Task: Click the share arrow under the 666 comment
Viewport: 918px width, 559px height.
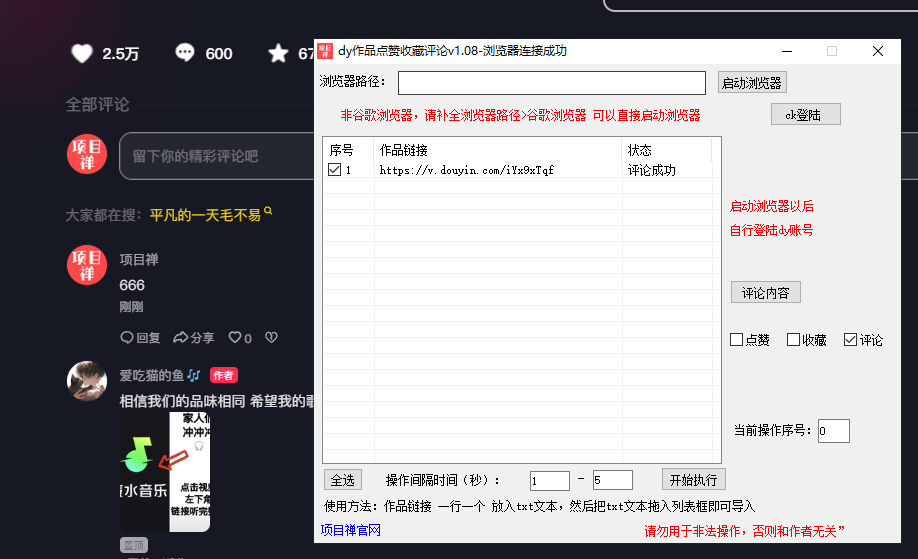Action: 180,338
